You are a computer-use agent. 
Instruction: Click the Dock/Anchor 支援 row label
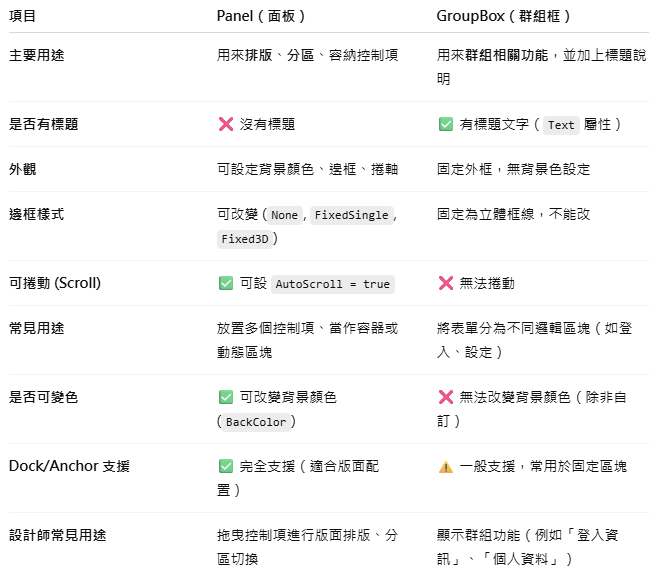(x=69, y=466)
